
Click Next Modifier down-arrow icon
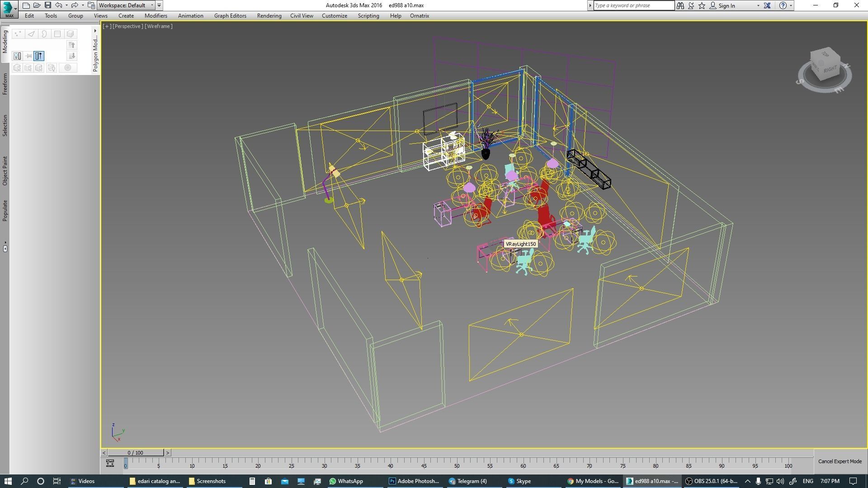[72, 56]
